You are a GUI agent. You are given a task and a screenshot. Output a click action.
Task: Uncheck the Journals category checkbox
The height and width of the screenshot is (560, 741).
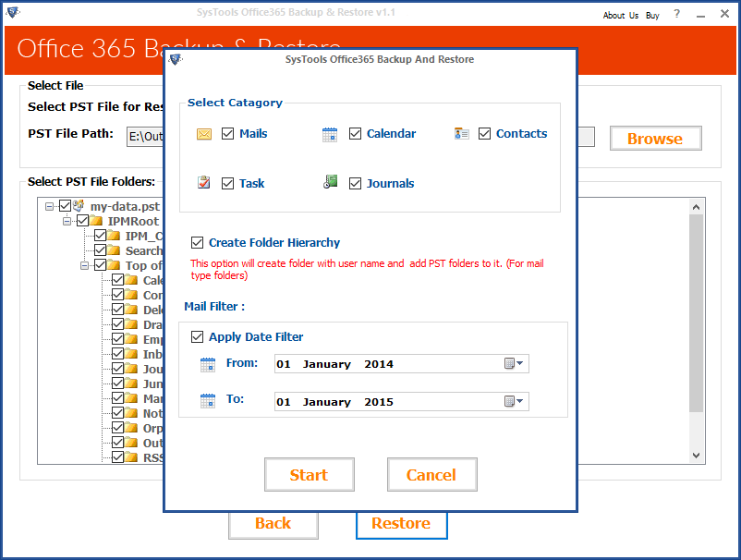point(356,183)
